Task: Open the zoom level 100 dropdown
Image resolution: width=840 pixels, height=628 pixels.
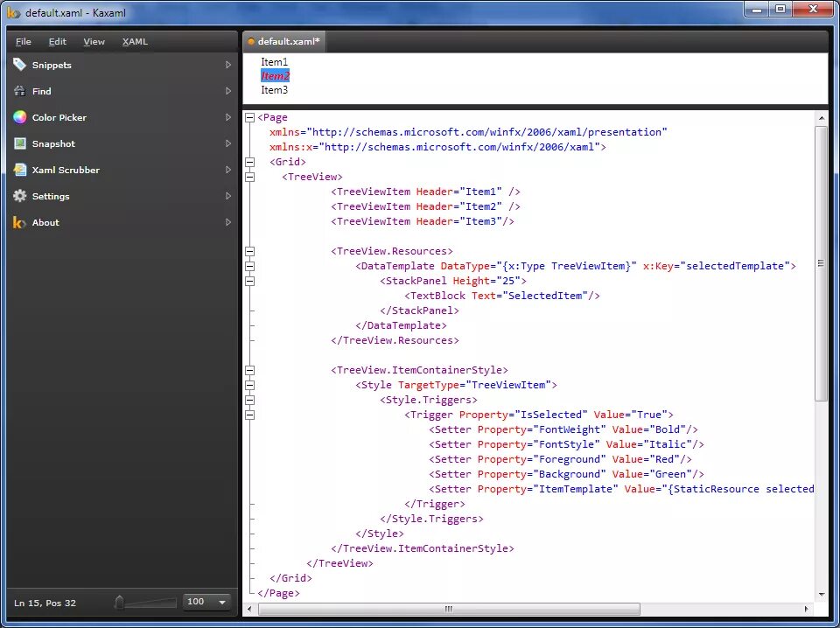Action: (x=221, y=603)
